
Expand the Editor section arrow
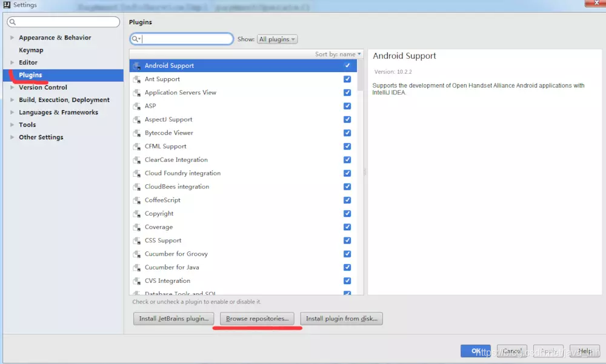click(12, 62)
